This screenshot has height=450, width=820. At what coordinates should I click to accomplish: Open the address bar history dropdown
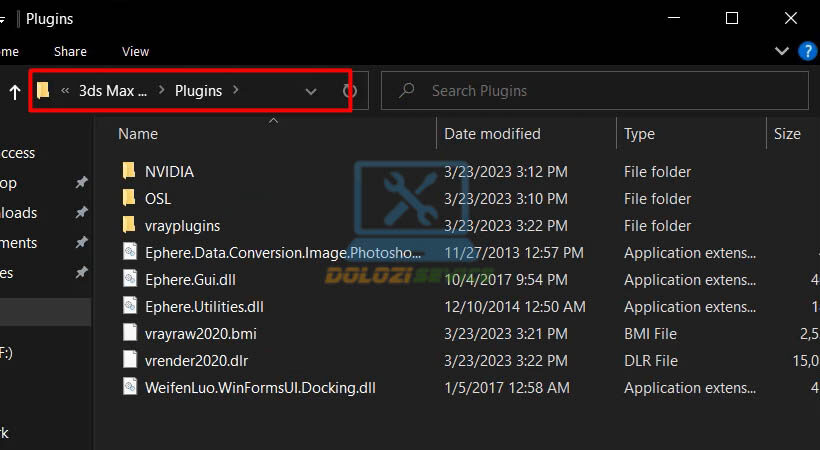[311, 91]
